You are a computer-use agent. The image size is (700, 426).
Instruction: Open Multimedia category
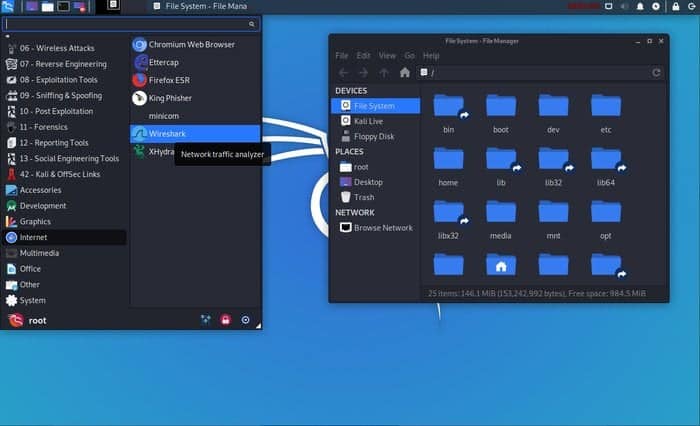[x=65, y=253]
